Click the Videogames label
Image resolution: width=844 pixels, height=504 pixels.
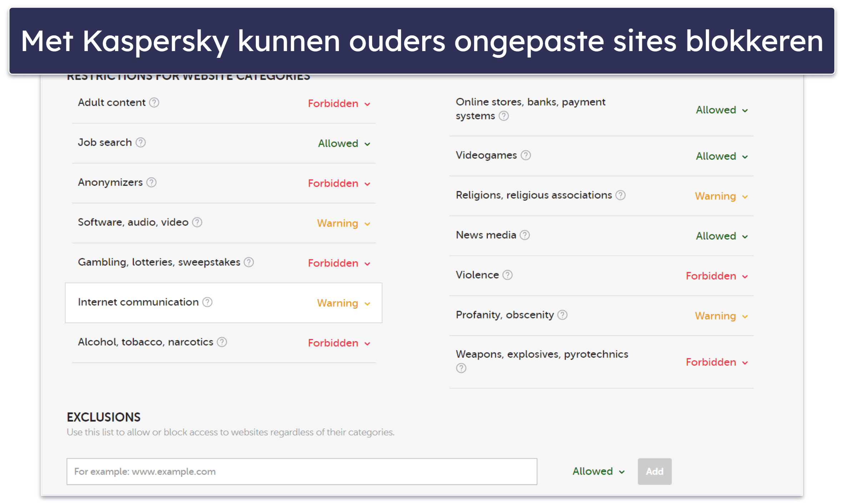(x=486, y=155)
